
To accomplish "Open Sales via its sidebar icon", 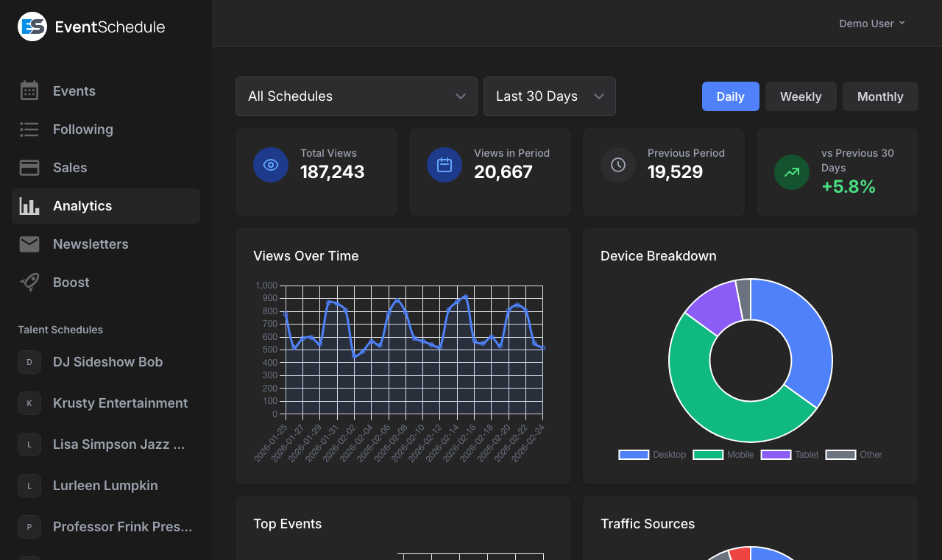I will pyautogui.click(x=29, y=167).
